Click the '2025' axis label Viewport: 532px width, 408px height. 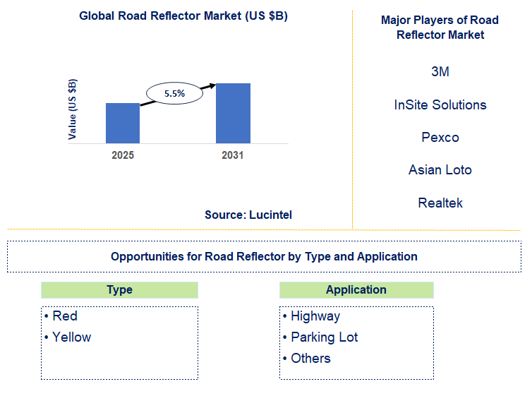point(123,155)
